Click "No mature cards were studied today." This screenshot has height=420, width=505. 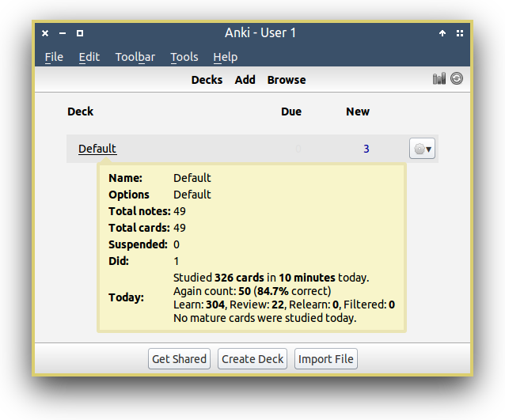pos(264,318)
